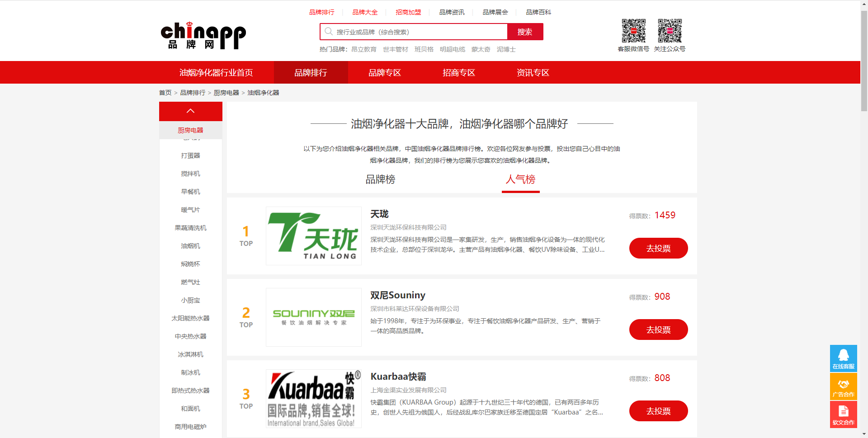Select 和面机 in the sidebar
The image size is (868, 438).
190,409
